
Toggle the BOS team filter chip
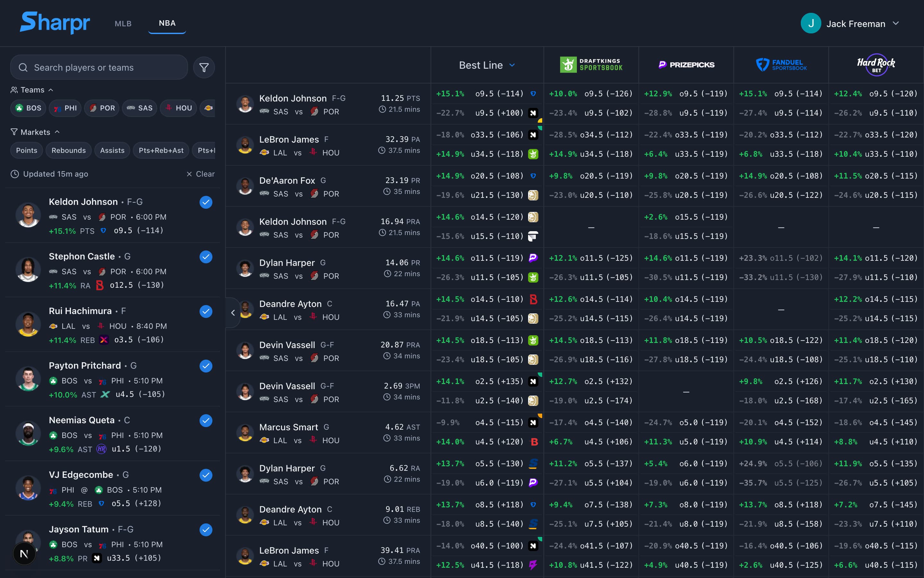coord(28,108)
